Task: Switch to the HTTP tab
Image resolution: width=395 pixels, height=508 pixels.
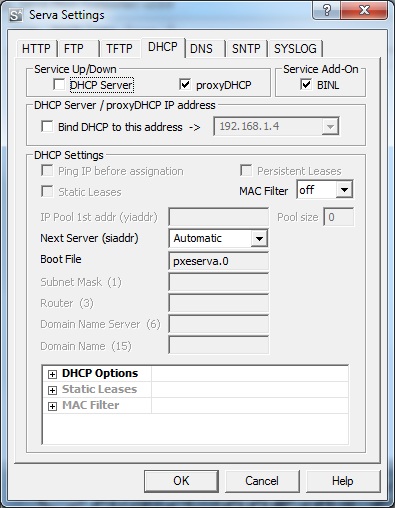Action: pos(36,49)
